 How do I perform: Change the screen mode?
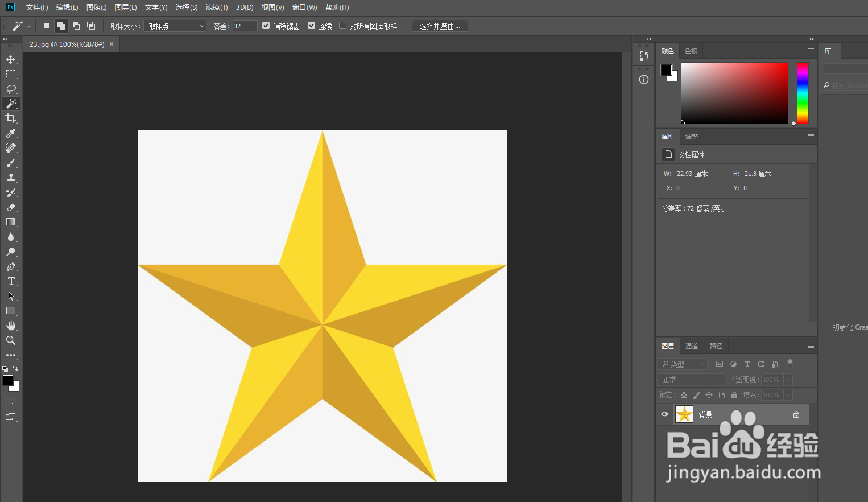point(11,417)
